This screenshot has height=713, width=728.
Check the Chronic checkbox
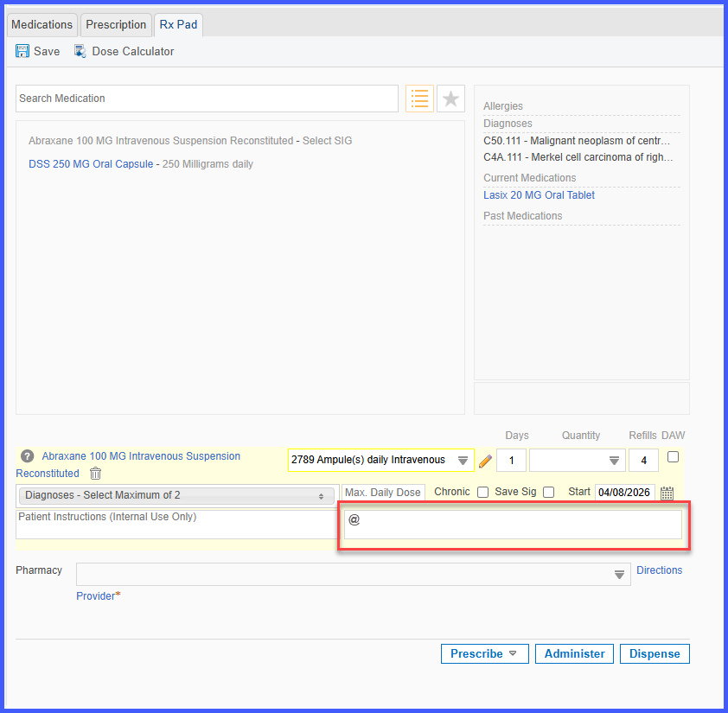(482, 493)
